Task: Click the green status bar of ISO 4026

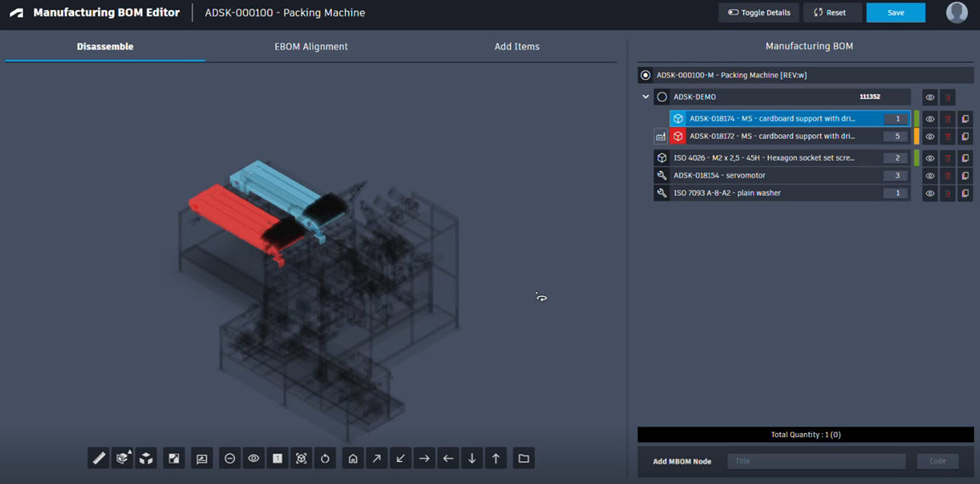Action: click(x=917, y=158)
